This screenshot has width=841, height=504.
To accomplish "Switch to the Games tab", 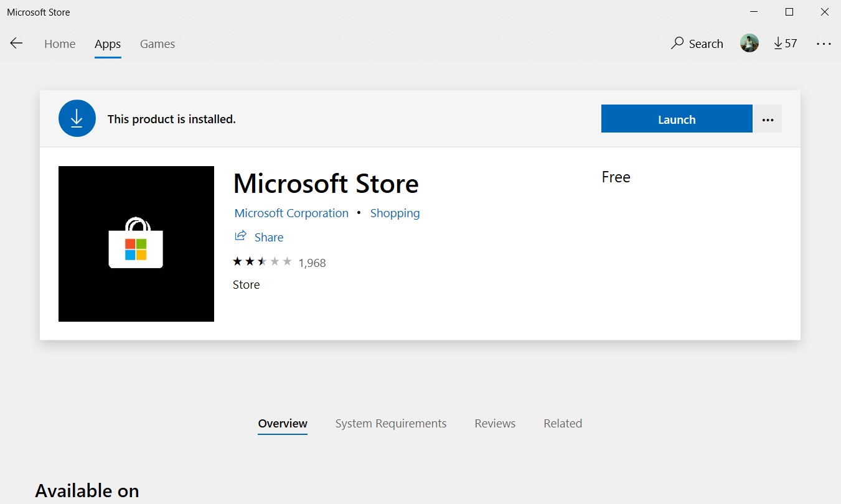I will [157, 44].
